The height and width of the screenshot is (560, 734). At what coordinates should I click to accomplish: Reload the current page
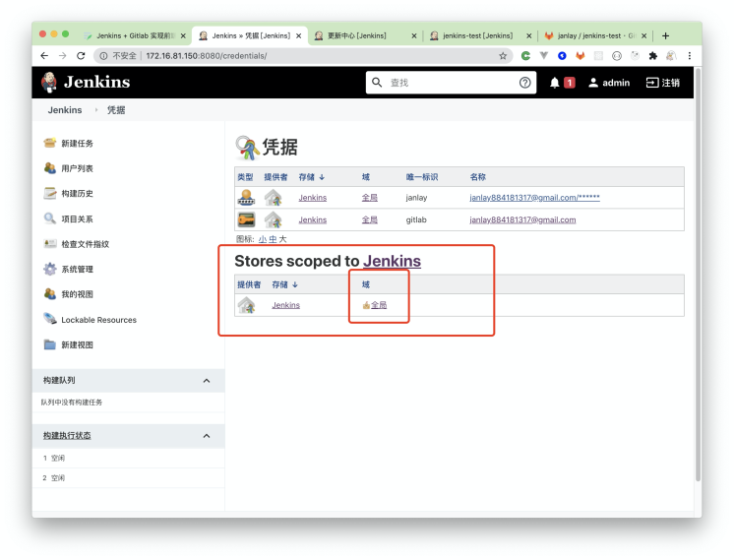[81, 56]
